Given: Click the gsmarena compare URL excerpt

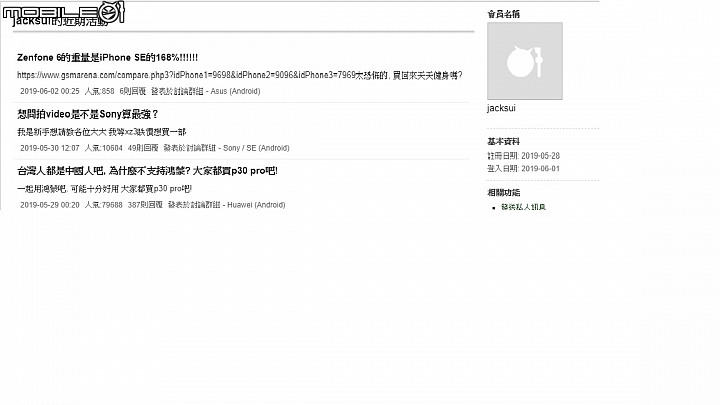Looking at the screenshot, I should click(x=240, y=75).
